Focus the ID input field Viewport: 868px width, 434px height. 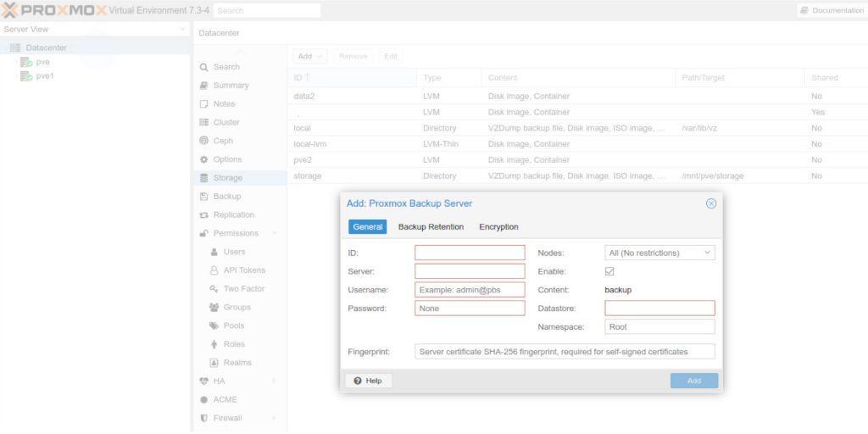click(470, 253)
